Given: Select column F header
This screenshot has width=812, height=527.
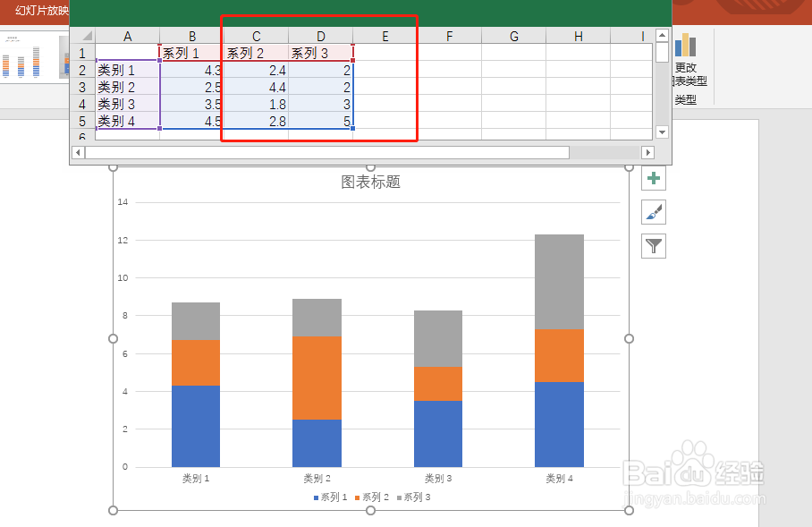Looking at the screenshot, I should (x=450, y=37).
